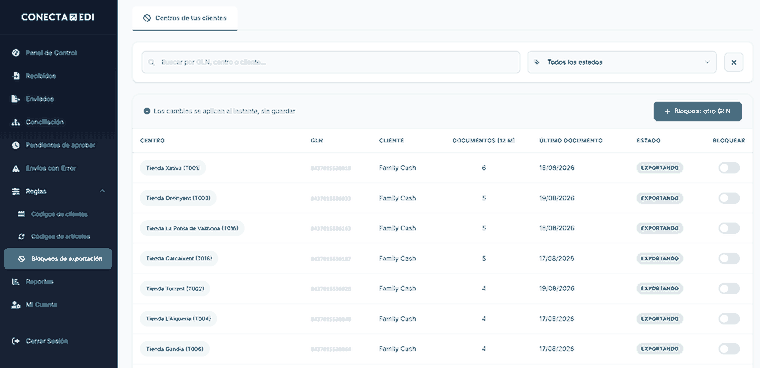Enable block for Tienda La Pobla de Vallbona
Viewport: 760px width, 368px height.
point(729,228)
